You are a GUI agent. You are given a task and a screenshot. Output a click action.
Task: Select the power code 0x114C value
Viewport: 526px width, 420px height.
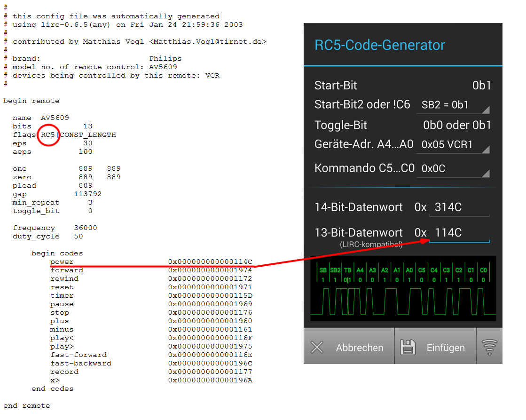pyautogui.click(x=210, y=262)
